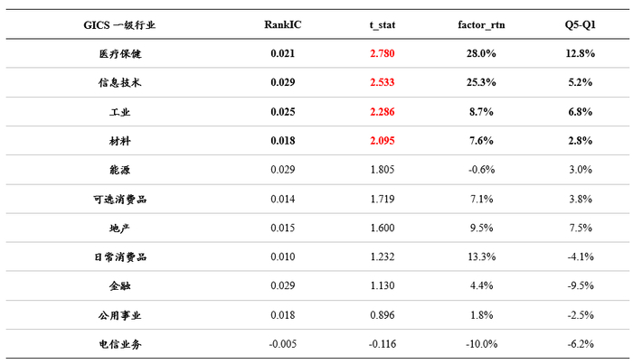Select the 日常消费品 industry cell

[x=120, y=257]
